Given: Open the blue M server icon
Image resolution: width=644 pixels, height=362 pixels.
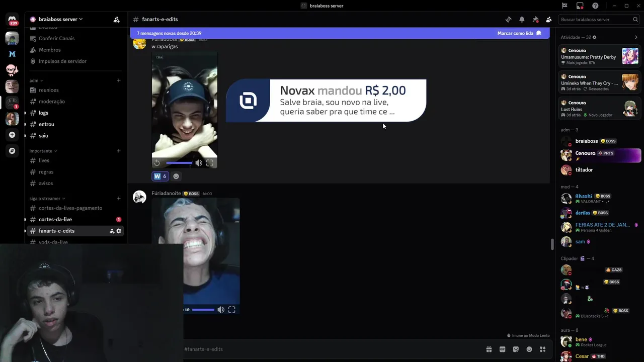Looking at the screenshot, I should pyautogui.click(x=12, y=54).
